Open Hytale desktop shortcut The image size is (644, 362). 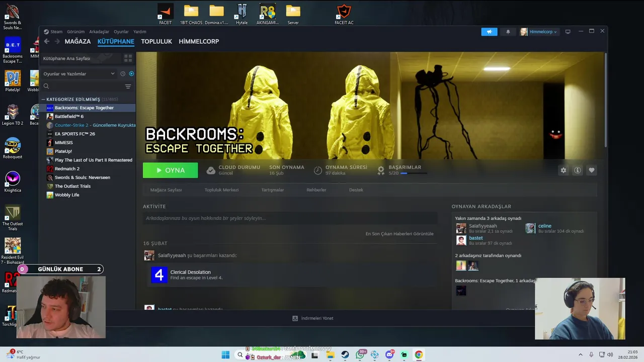(242, 14)
